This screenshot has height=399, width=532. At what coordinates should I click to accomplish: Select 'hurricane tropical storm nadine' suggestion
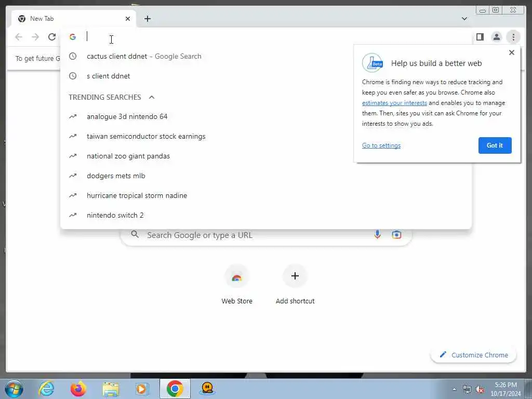click(266, 195)
